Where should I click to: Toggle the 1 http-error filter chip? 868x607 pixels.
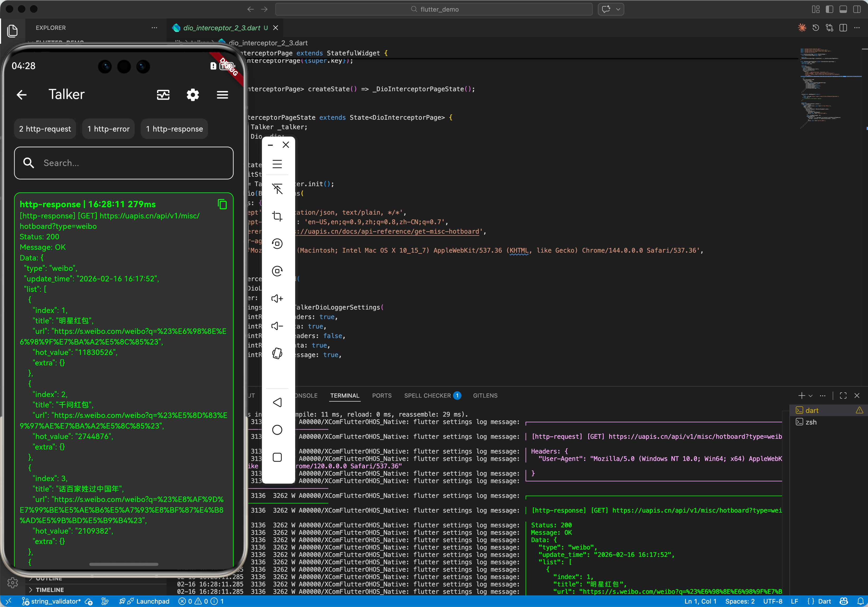pos(108,129)
